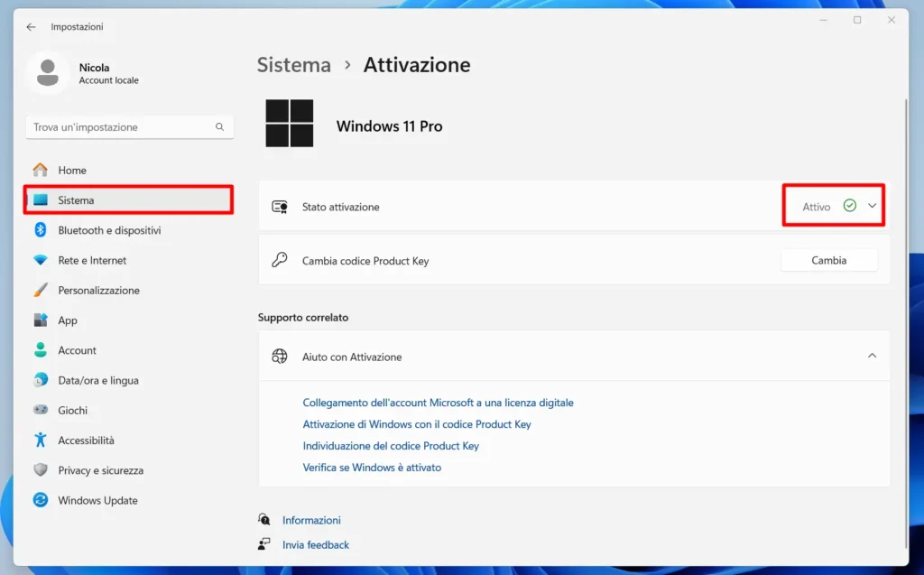This screenshot has width=924, height=575.
Task: Click the Home house icon
Action: point(40,170)
